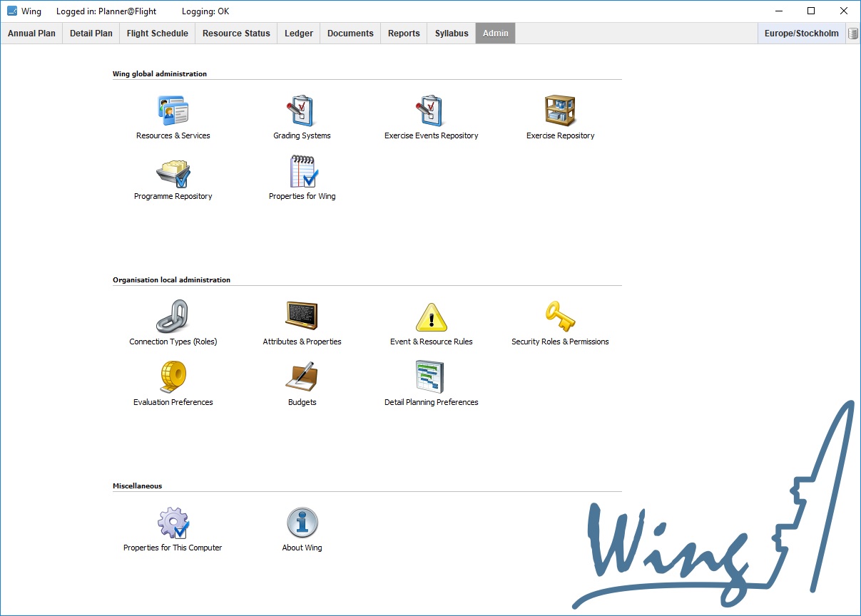Click the 'Organisation local administration' heading
Image resolution: width=861 pixels, height=616 pixels.
[172, 279]
